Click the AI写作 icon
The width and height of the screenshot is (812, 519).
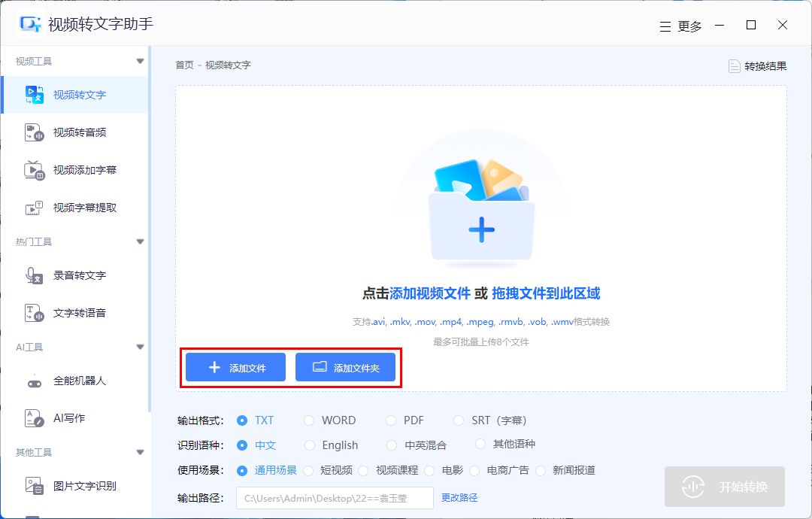coord(34,418)
